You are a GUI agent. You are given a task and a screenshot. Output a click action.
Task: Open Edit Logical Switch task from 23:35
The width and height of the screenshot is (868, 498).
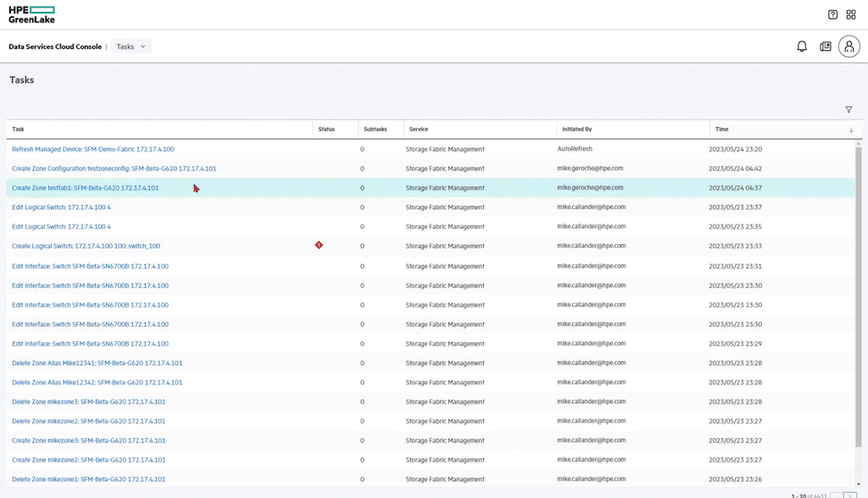pyautogui.click(x=61, y=227)
